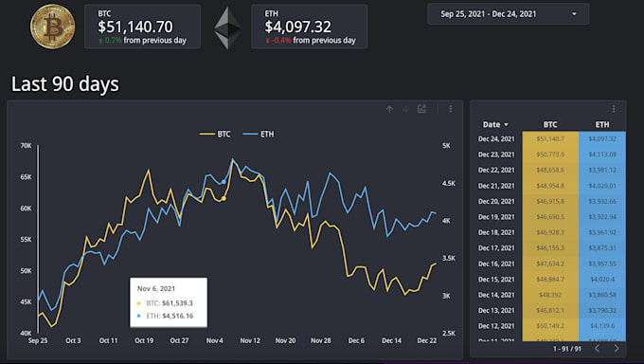Viewport: 644px width, 364px height.
Task: Select the Dec 16, 2021 date cell
Action: [x=496, y=264]
